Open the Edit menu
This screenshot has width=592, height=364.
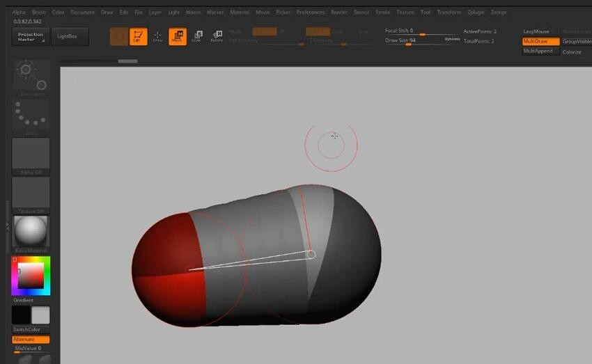pos(124,13)
